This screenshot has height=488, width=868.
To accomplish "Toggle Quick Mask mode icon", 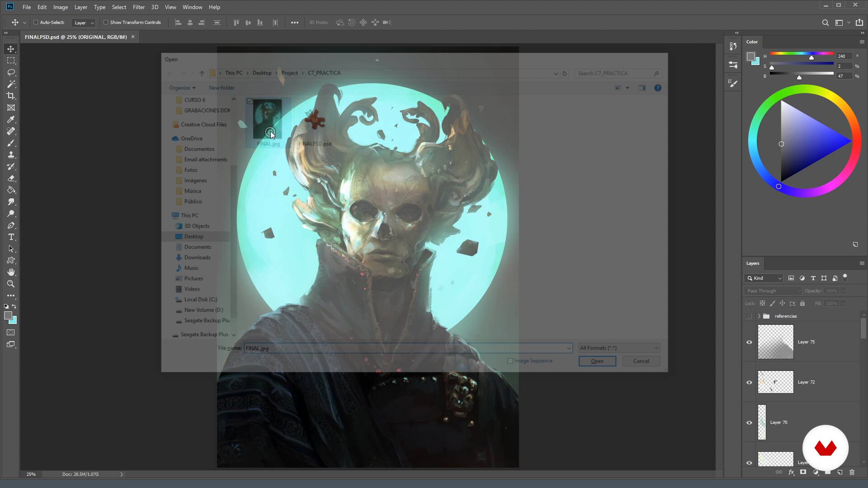I will pyautogui.click(x=11, y=333).
